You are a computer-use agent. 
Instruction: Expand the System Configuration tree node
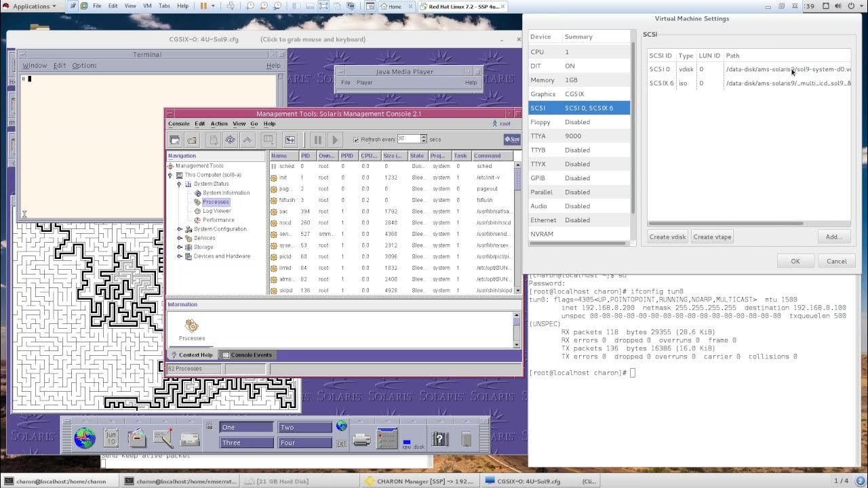click(x=180, y=229)
